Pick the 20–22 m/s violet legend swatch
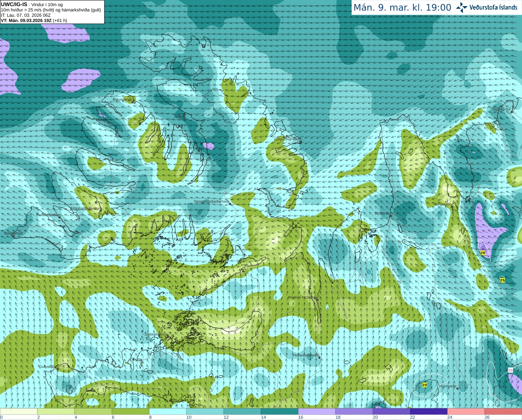Image resolution: width=522 pixels, height=420 pixels. [x=391, y=411]
